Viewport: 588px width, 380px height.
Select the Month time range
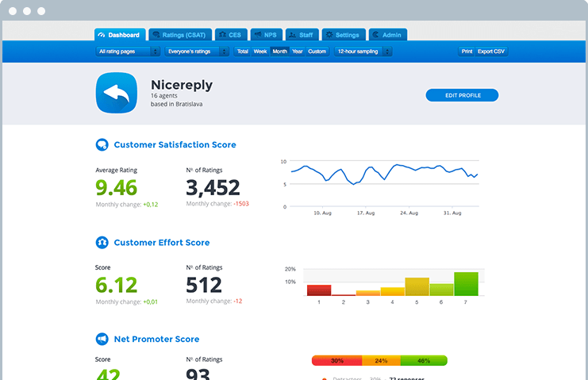click(x=280, y=52)
